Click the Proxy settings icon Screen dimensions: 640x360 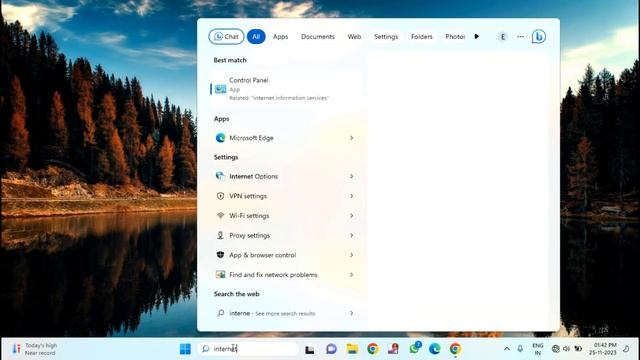220,235
